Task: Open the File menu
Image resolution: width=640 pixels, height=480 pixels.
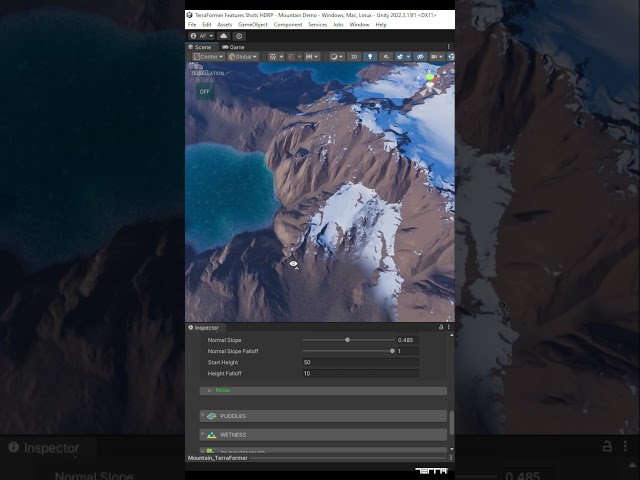Action: (192, 24)
